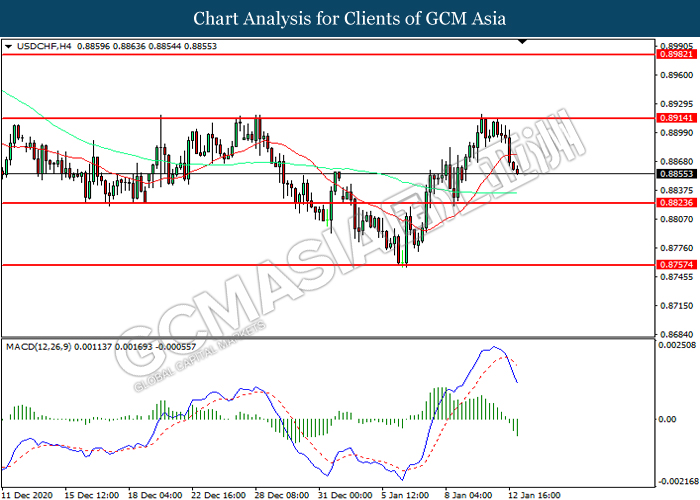Image resolution: width=700 pixels, height=500 pixels.
Task: Click the -0.002168 MACD scale value
Action: (x=677, y=482)
